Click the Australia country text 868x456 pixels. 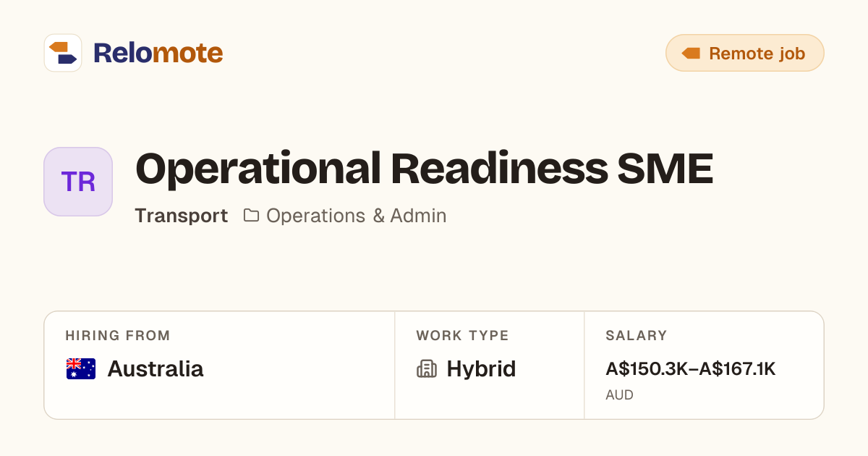[x=156, y=369]
